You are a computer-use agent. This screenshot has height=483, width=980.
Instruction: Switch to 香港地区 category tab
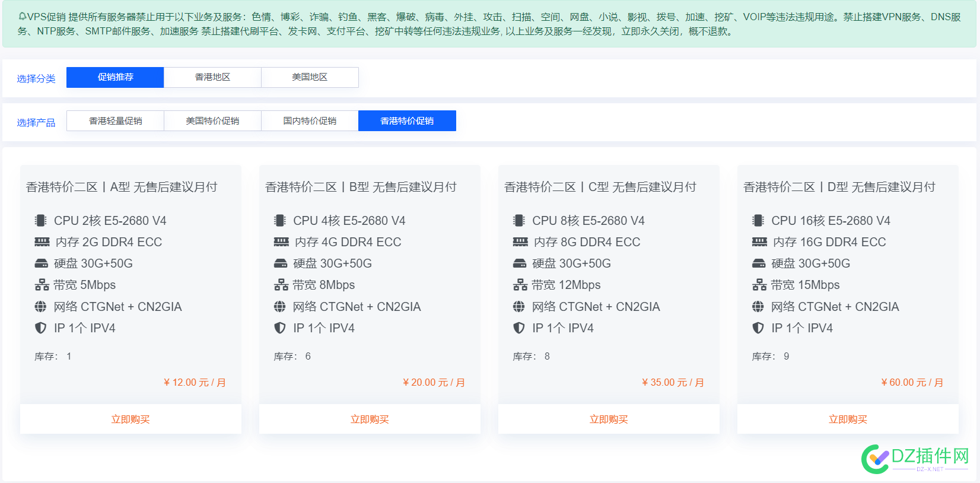pyautogui.click(x=212, y=77)
